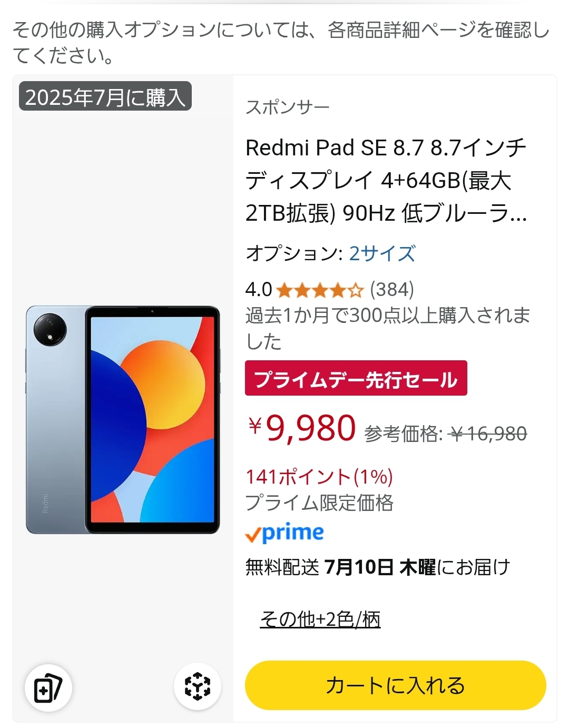Tap the 過去1か月で300点以上購入 text

click(388, 328)
